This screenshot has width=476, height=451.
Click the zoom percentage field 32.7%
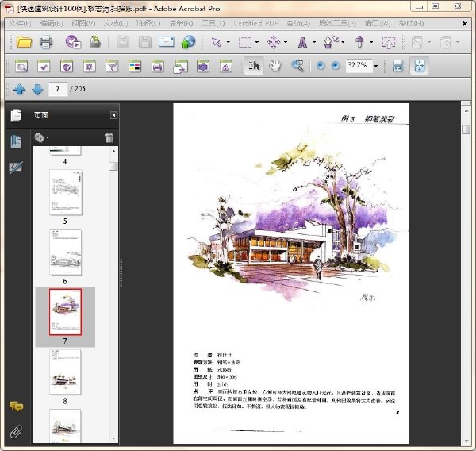pos(359,66)
